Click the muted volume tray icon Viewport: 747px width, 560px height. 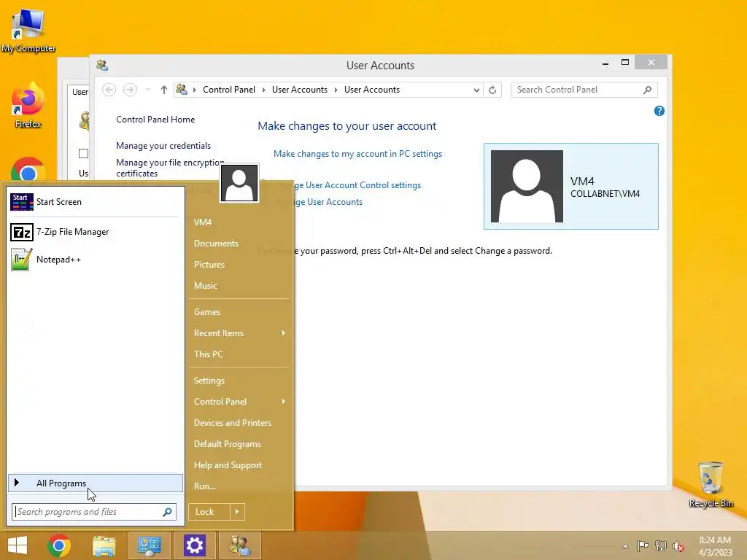click(678, 546)
